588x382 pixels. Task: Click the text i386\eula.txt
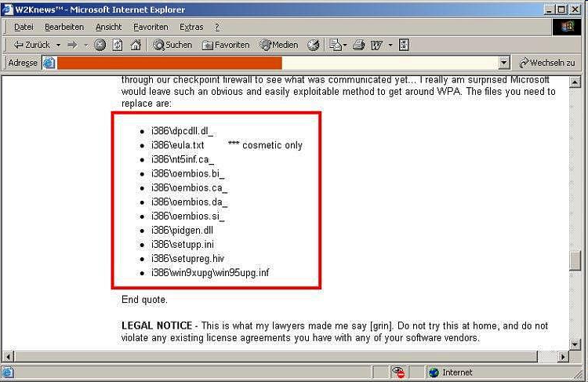pos(178,145)
